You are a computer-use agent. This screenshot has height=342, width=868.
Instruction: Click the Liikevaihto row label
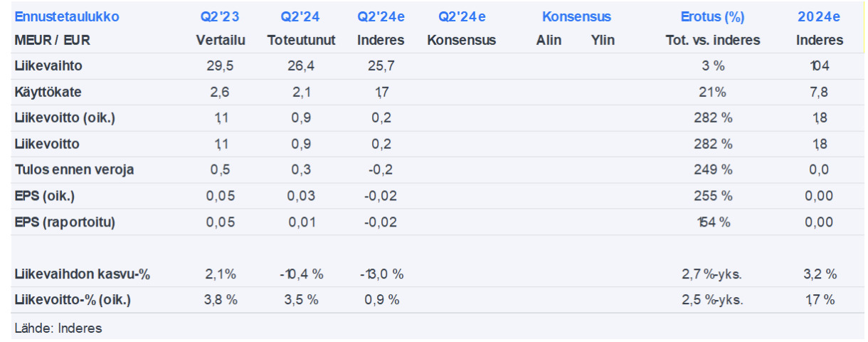[48, 66]
